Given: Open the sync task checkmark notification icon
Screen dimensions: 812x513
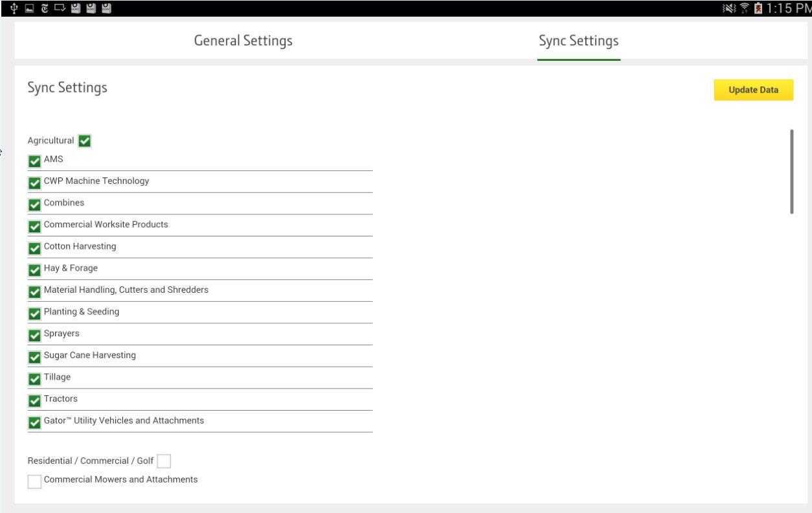Looking at the screenshot, I should [60, 8].
